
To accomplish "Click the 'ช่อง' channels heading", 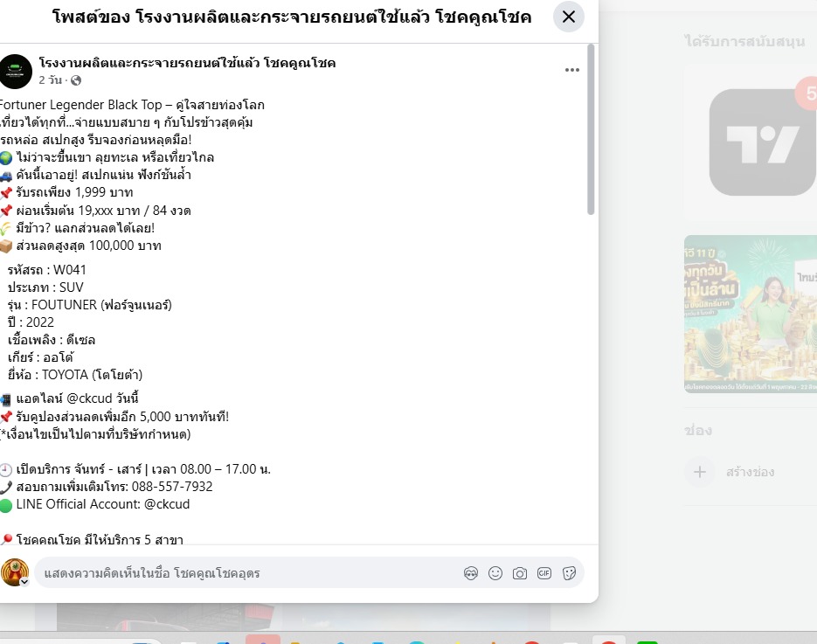I will 698,431.
